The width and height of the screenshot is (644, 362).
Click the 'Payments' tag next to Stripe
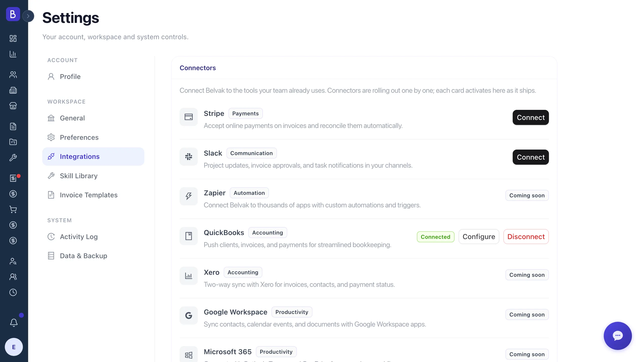coord(246,113)
